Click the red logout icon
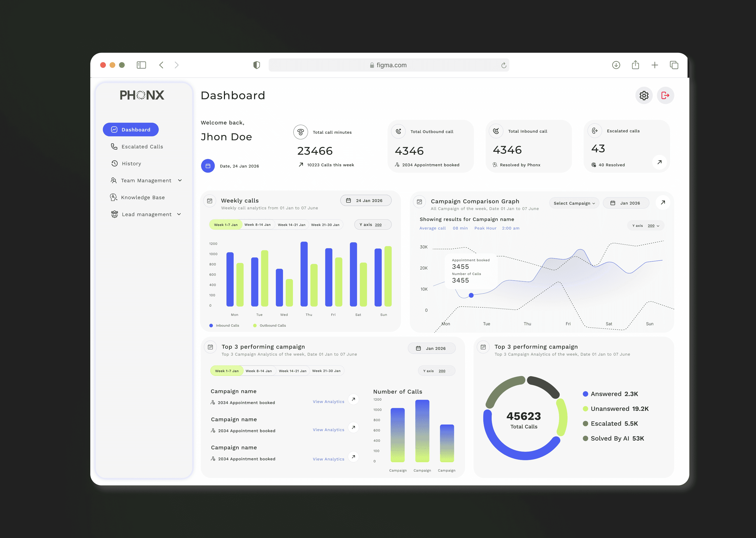The height and width of the screenshot is (538, 756). (665, 95)
